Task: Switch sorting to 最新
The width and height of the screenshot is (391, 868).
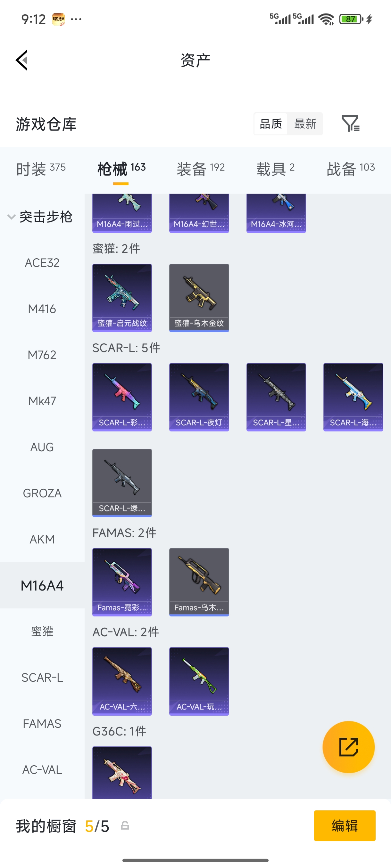Action: click(305, 124)
